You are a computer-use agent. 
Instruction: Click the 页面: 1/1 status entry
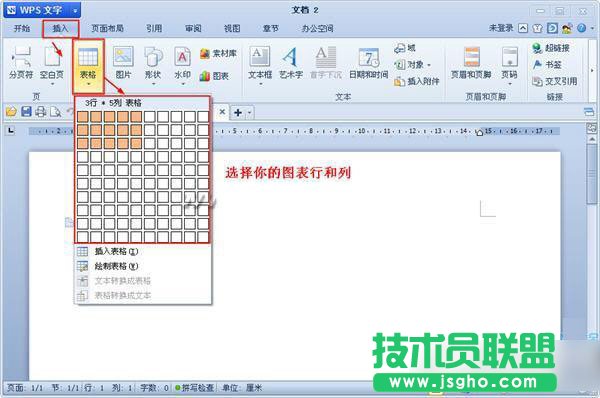point(25,388)
